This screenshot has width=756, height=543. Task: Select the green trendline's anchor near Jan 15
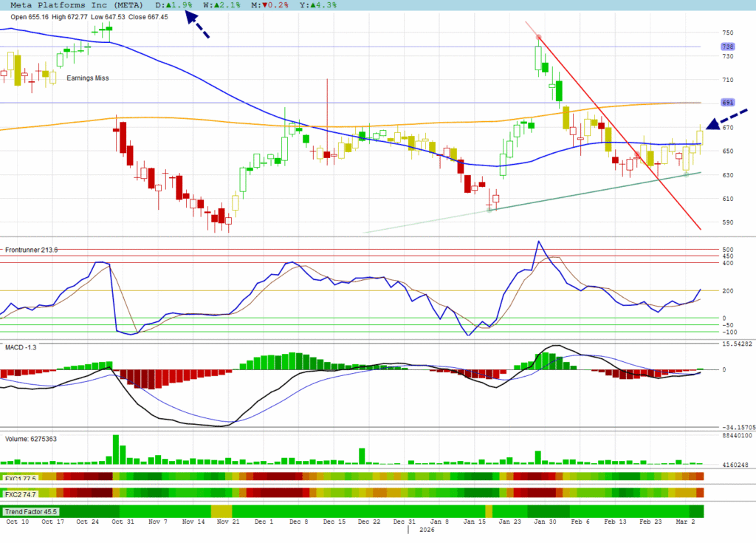489,211
